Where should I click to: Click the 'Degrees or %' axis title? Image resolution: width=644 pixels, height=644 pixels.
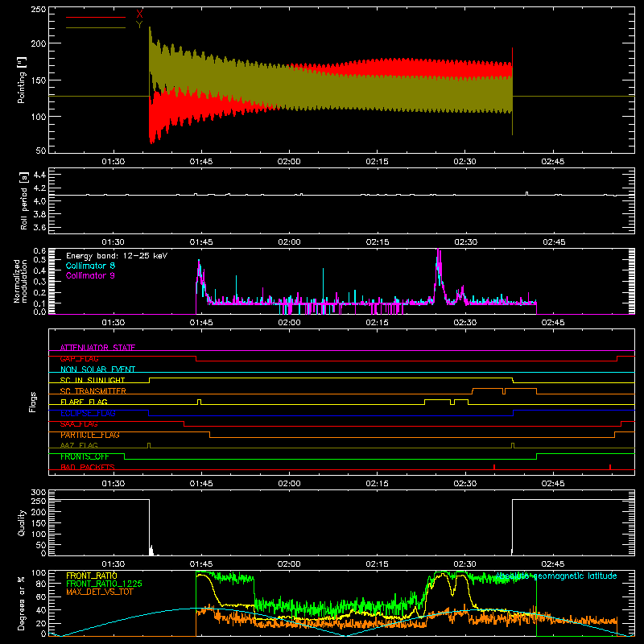tap(22, 603)
